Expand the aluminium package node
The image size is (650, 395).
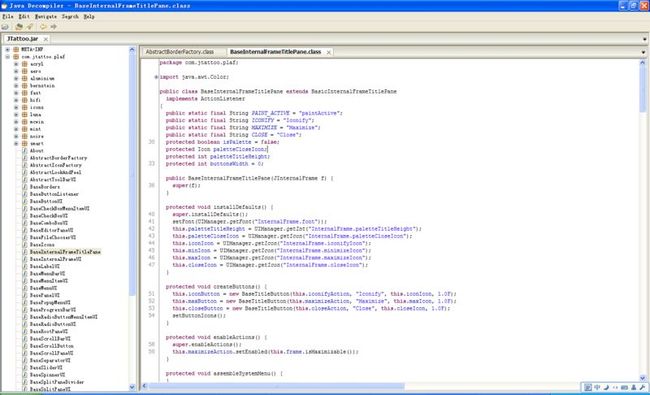[16, 78]
